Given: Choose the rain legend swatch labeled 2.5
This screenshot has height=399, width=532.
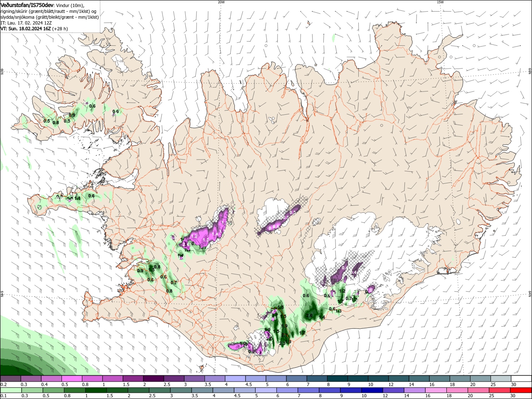Looking at the screenshot, I should pos(159,390).
